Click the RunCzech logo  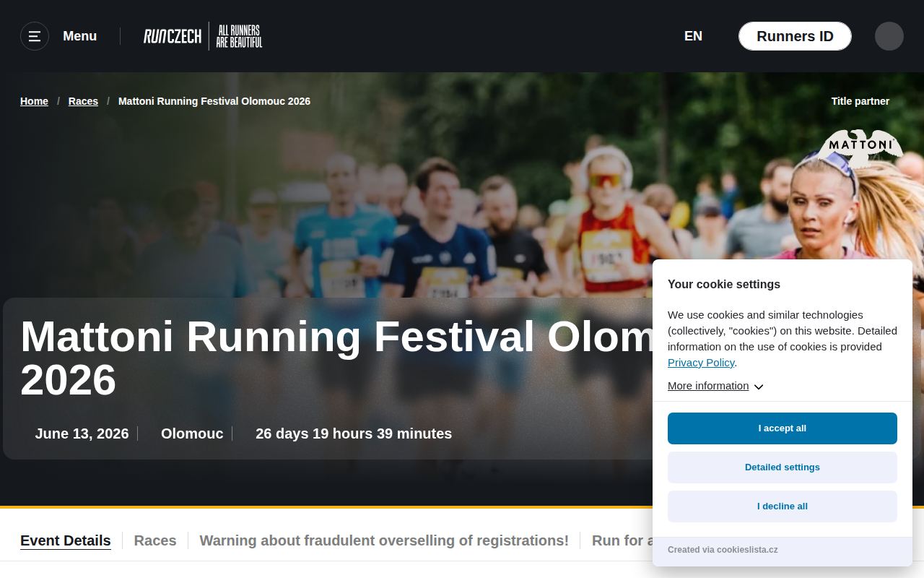(203, 36)
